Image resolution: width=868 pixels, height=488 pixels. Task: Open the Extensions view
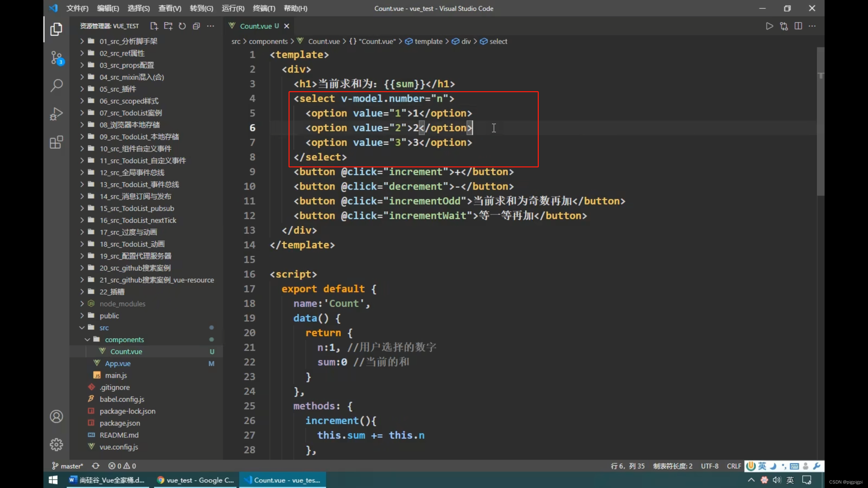56,142
